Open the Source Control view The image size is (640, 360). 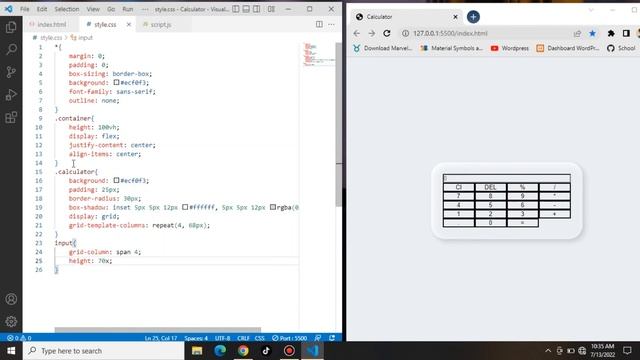[11, 72]
